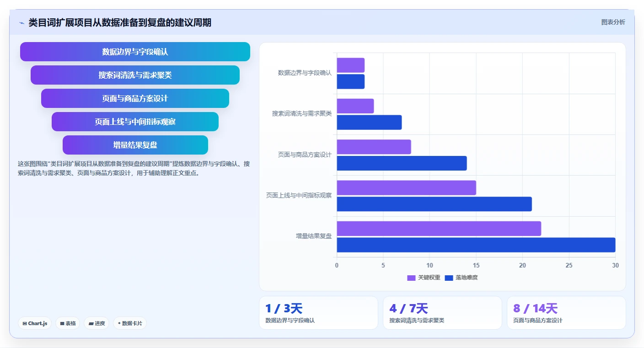Click the chart axis label 页面与商品方案设计

(305, 155)
